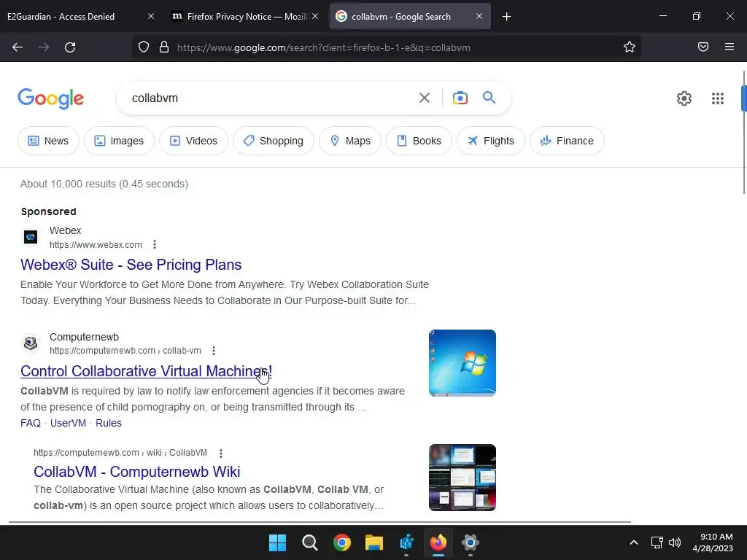This screenshot has width=747, height=560.
Task: Switch to Firefox Privacy Notice tab
Action: coord(245,16)
